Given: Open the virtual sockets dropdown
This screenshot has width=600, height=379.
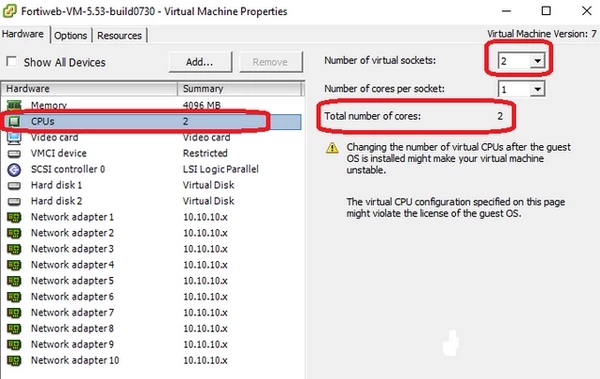Looking at the screenshot, I should (538, 60).
